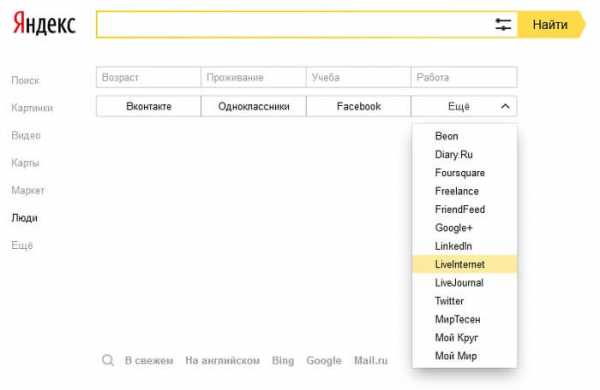Collapse the Ещё networks dropdown
This screenshot has width=600, height=390.
[464, 106]
